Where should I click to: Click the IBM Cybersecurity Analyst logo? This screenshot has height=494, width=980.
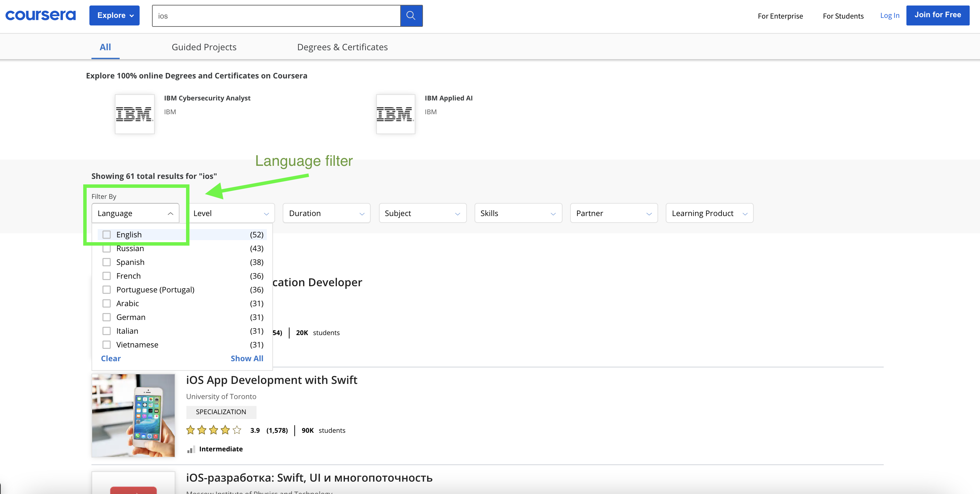coord(135,114)
